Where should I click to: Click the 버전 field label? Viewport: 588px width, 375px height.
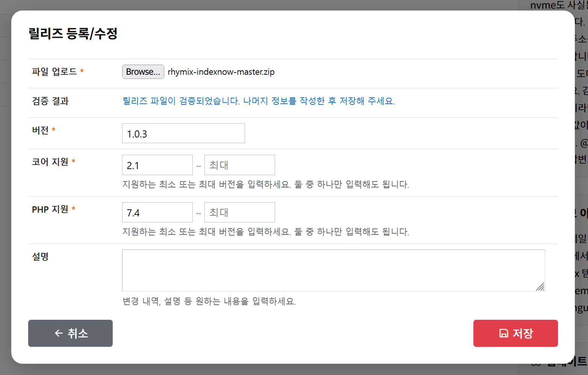[41, 130]
